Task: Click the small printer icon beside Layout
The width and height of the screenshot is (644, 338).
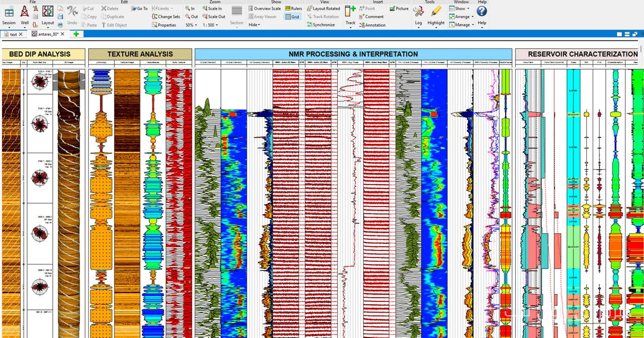Action: pos(60,25)
